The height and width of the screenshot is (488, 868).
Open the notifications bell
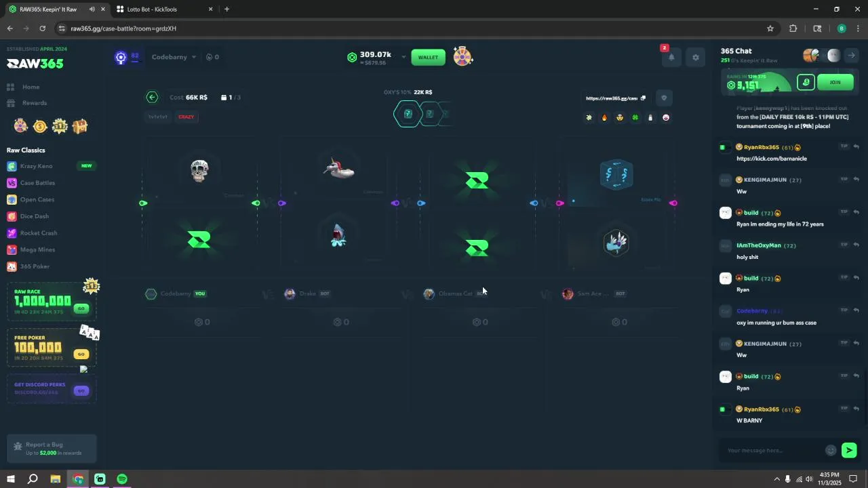(x=671, y=58)
